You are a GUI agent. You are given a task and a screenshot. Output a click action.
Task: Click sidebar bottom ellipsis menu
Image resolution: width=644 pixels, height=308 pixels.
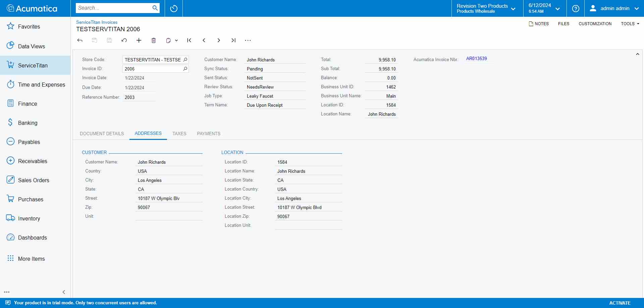(x=7, y=292)
